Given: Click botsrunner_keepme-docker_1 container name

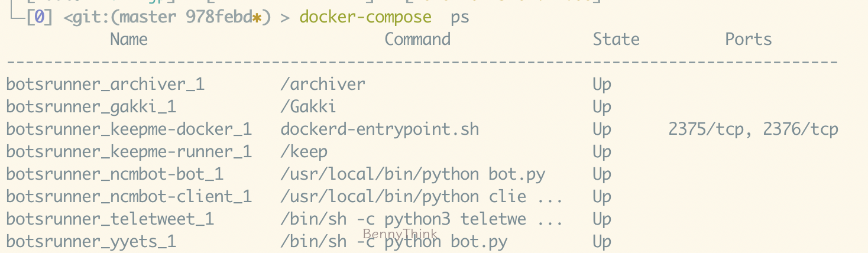Looking at the screenshot, I should coord(129,129).
